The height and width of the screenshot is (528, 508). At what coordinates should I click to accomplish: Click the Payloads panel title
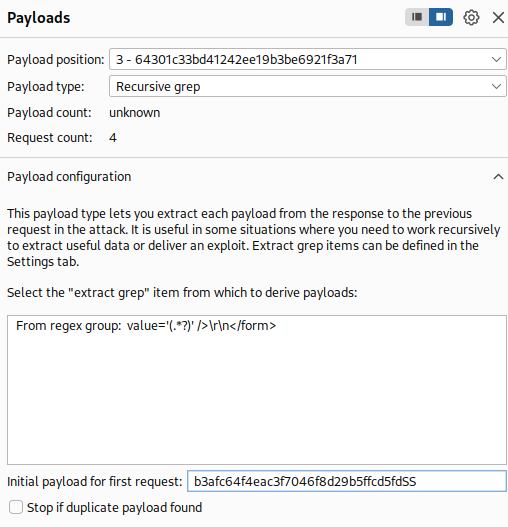38,18
